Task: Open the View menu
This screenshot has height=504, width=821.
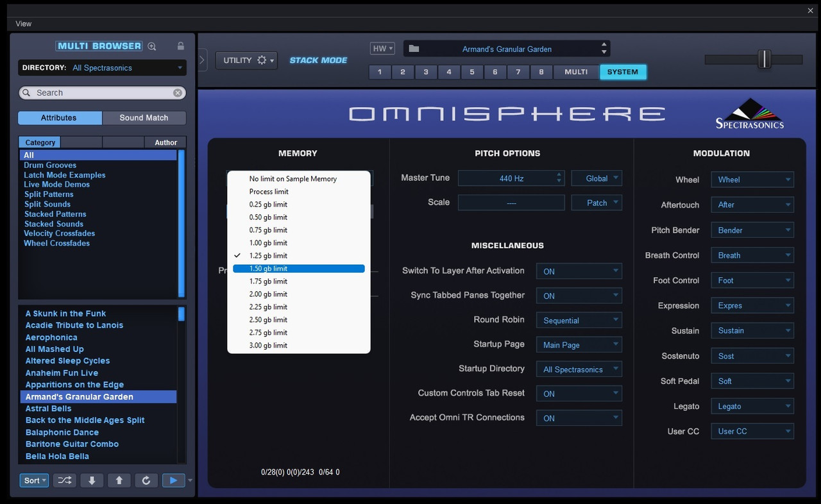Action: coord(23,24)
